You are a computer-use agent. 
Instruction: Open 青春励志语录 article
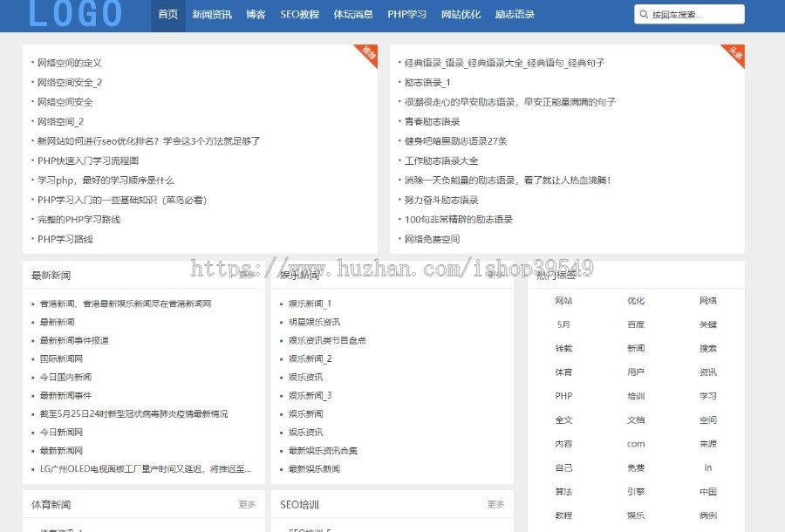[432, 121]
